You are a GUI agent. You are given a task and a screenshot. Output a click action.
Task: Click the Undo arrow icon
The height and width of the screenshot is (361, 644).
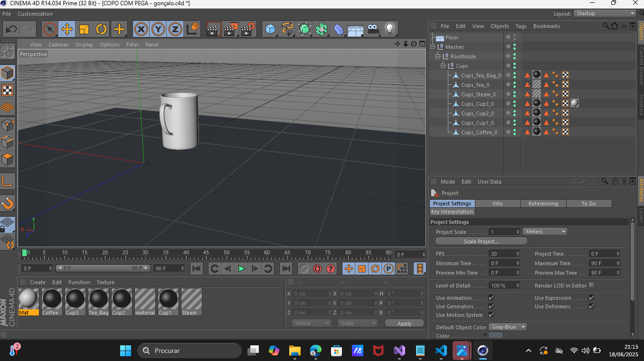tap(11, 29)
